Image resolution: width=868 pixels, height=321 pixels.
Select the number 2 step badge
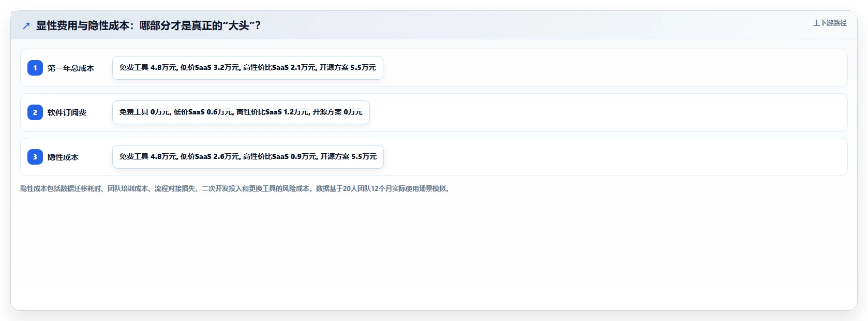click(35, 112)
